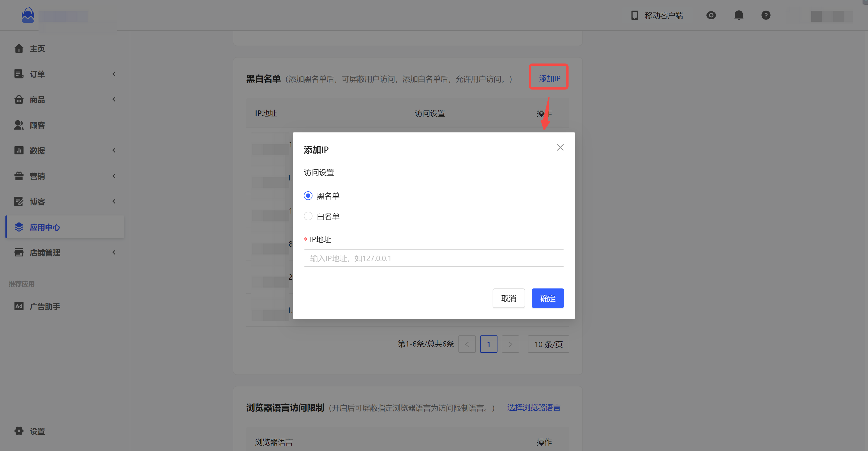This screenshot has height=451, width=868.
Task: Click the 第1-6条/总共6条 pagination text
Action: [426, 344]
